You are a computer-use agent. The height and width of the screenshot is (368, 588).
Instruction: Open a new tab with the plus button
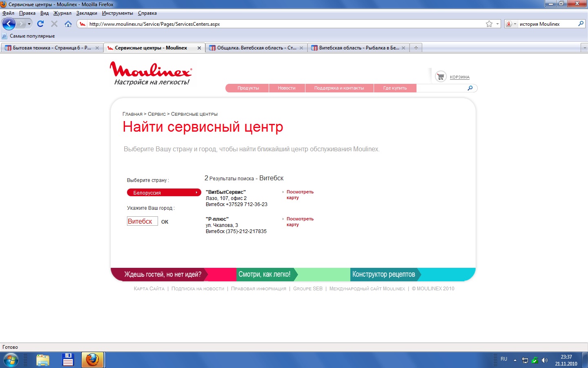pyautogui.click(x=416, y=48)
